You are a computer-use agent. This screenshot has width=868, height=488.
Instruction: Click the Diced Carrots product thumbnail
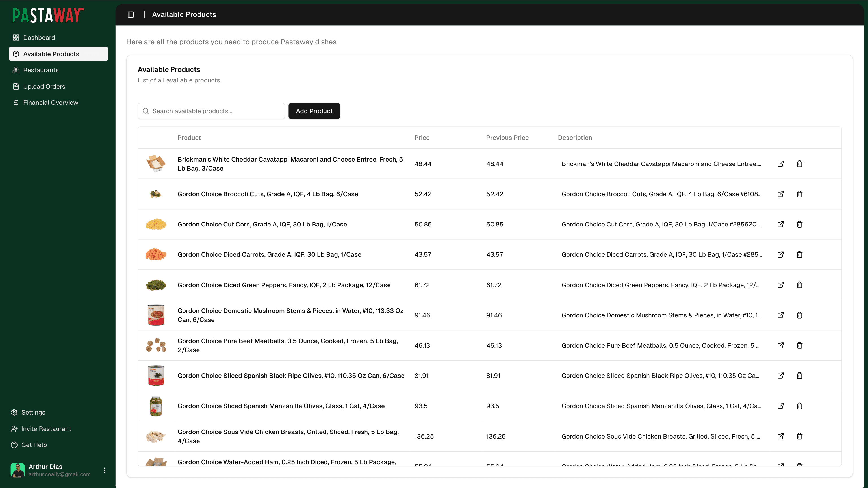[x=156, y=254]
